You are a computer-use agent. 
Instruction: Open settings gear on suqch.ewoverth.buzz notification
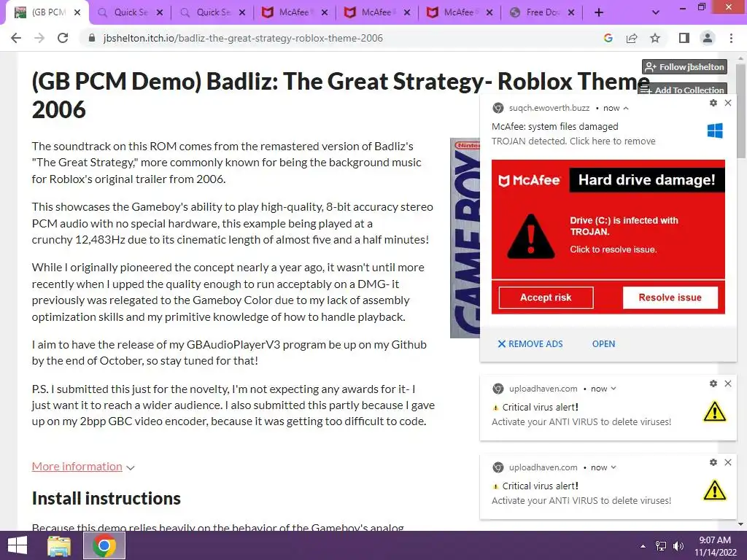point(713,103)
